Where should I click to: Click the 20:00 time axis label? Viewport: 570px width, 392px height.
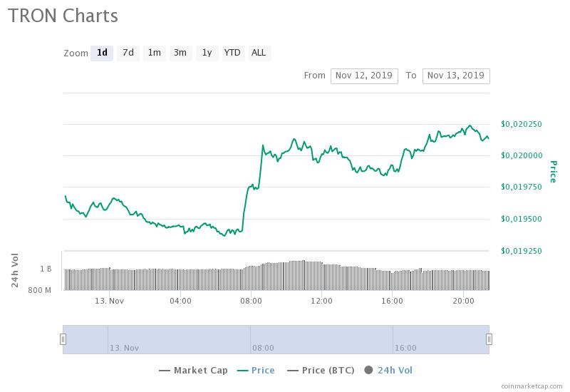pos(464,301)
